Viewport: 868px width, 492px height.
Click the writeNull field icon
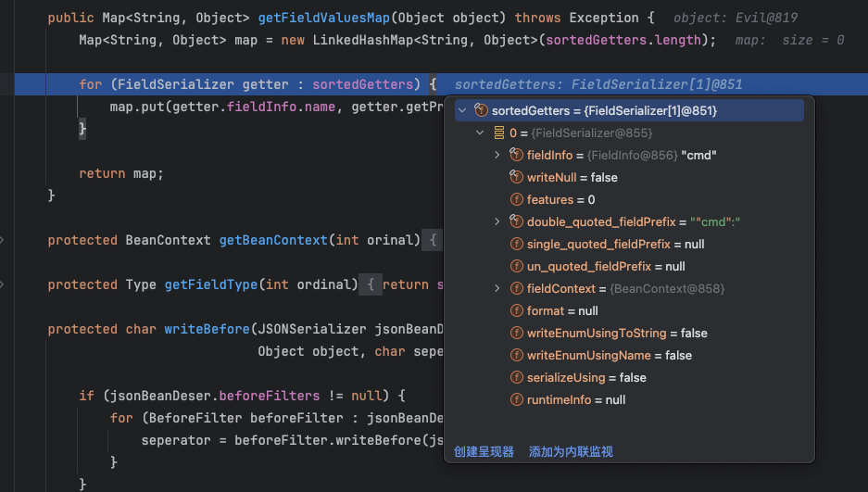(517, 178)
